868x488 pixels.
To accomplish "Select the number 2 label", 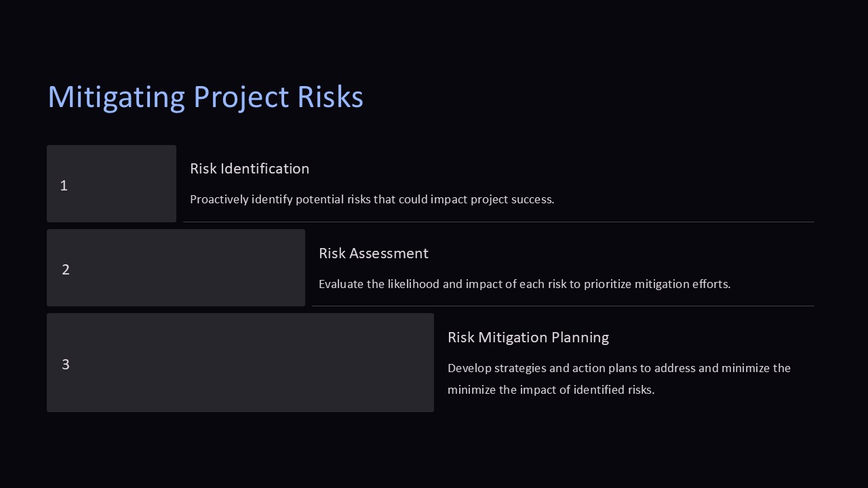I will 66,270.
